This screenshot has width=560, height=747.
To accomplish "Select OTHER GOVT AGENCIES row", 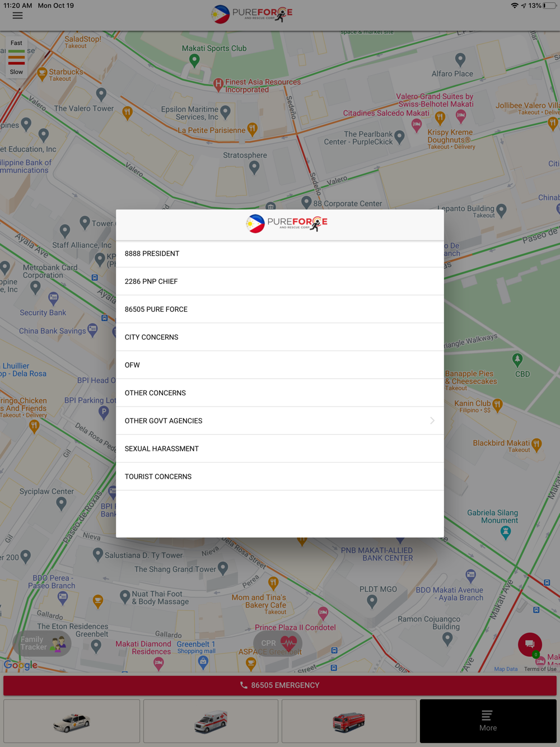I will click(x=280, y=421).
